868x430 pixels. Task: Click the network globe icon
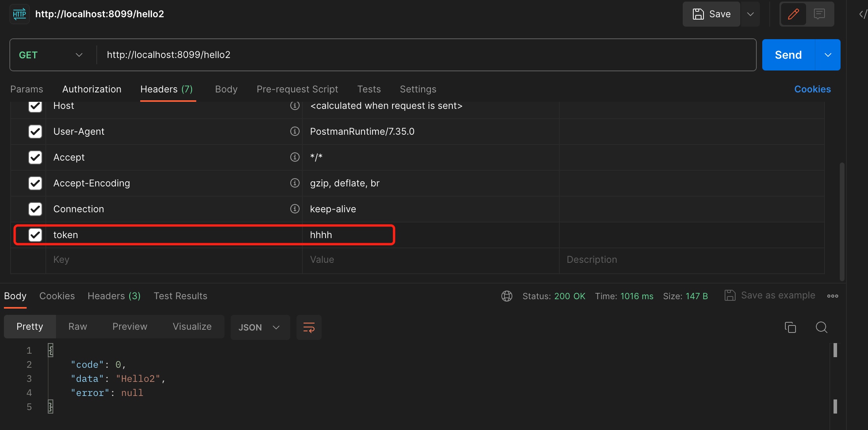coord(507,296)
